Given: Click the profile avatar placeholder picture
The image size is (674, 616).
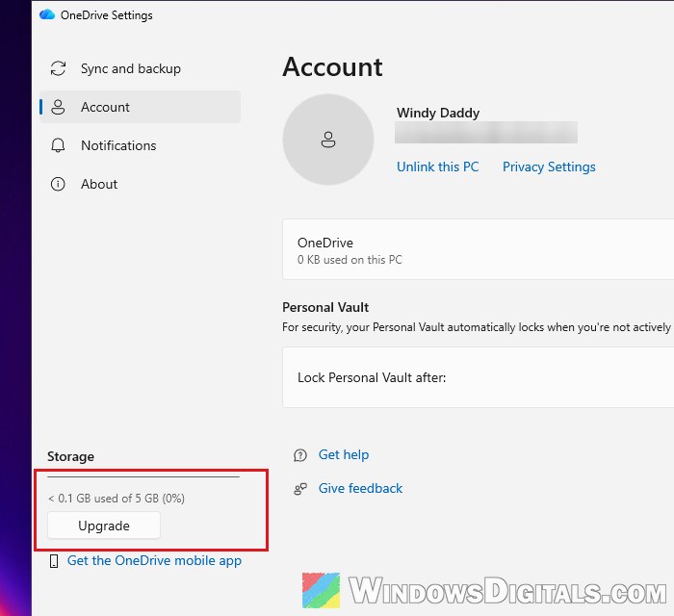Looking at the screenshot, I should click(x=328, y=140).
